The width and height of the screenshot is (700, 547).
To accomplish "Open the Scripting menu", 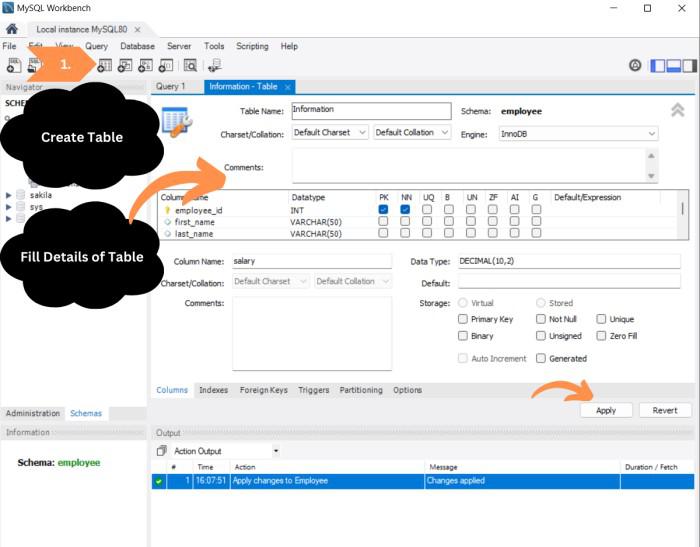I will pos(252,46).
